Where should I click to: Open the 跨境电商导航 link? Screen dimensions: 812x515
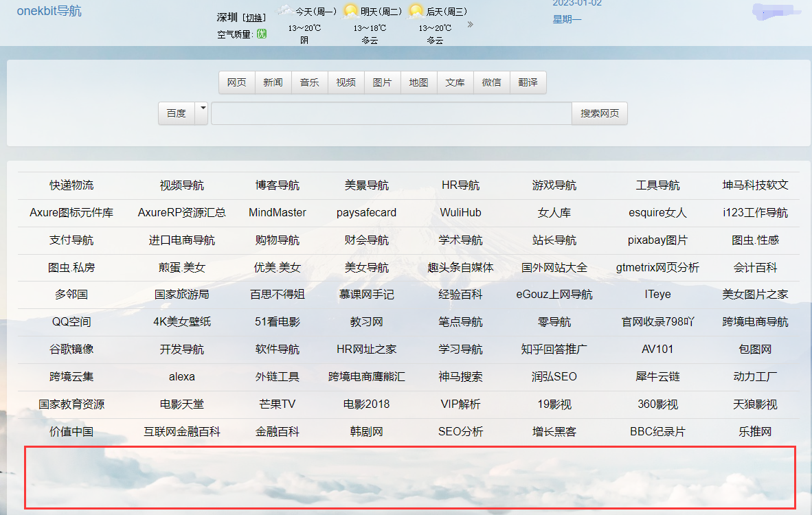755,322
